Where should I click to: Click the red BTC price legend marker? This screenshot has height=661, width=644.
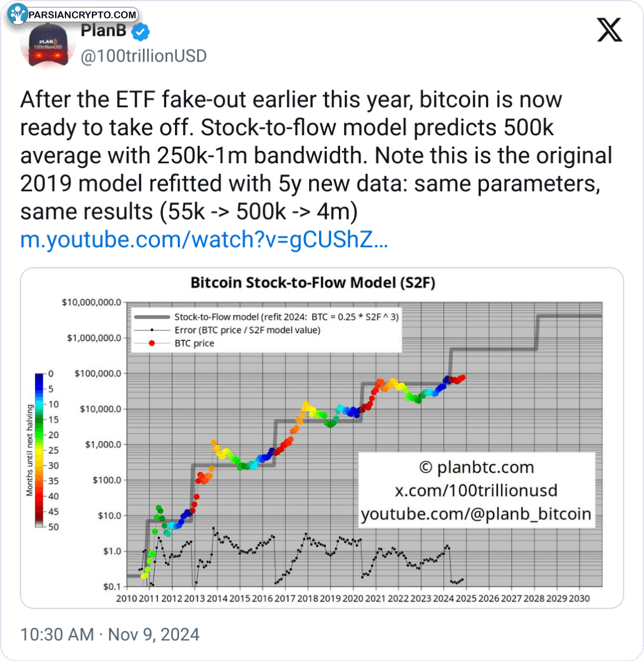coord(152,343)
